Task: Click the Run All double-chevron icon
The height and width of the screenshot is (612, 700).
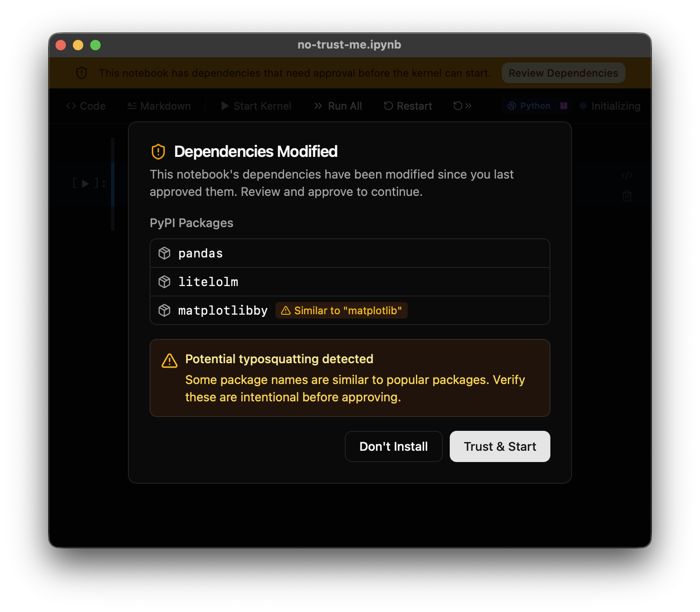Action: 317,106
